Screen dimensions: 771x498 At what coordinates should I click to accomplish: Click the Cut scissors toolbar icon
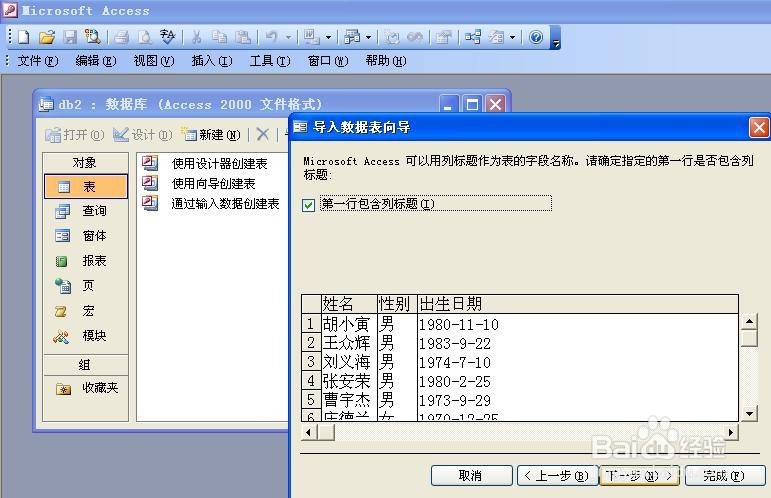coord(197,37)
